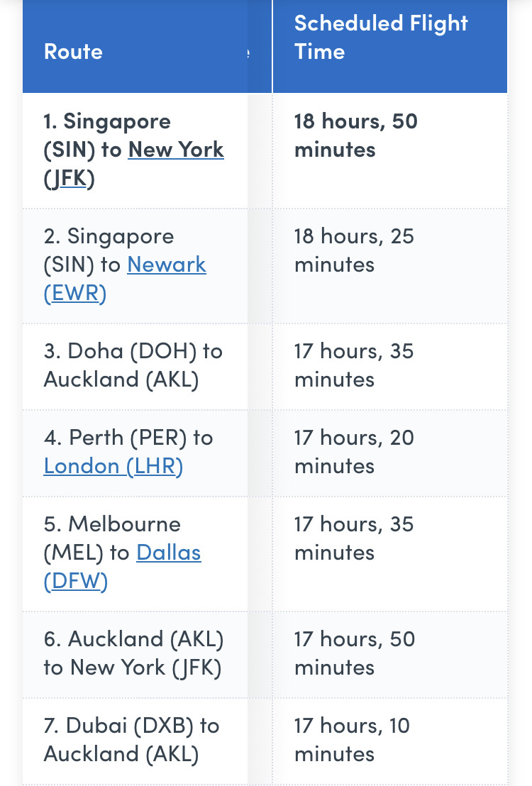Click the 18 hours, 25 minutes cell
This screenshot has height=786, width=532.
(390, 266)
